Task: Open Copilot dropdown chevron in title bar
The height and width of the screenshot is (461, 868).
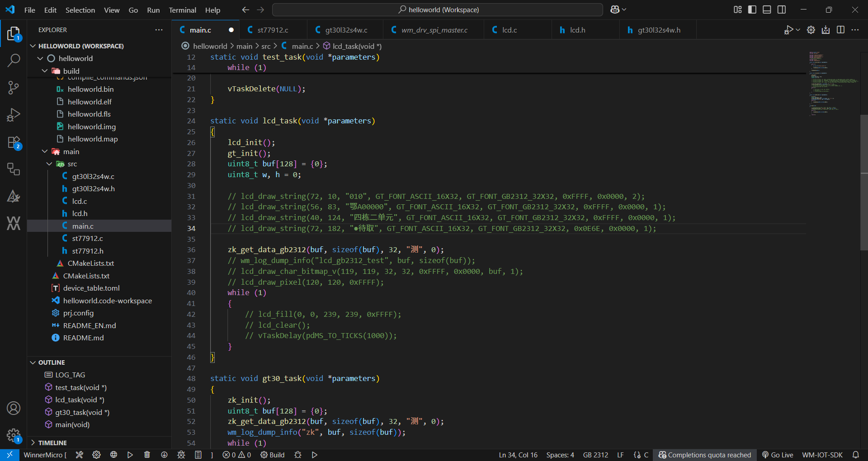Action: pos(624,9)
